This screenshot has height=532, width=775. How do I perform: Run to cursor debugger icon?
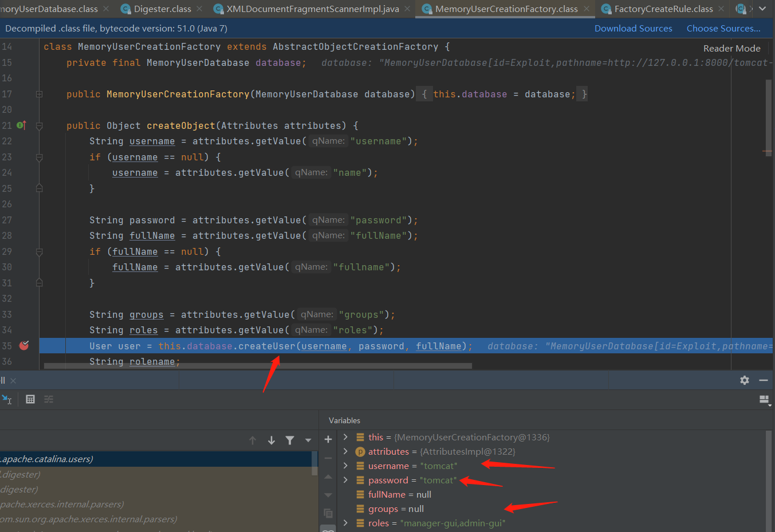point(6,399)
